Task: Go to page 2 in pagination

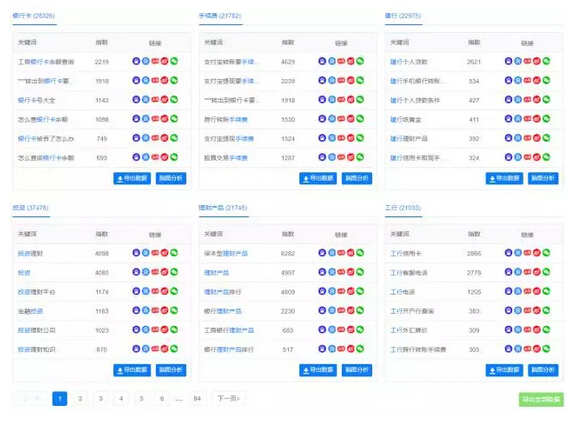Action: click(80, 398)
